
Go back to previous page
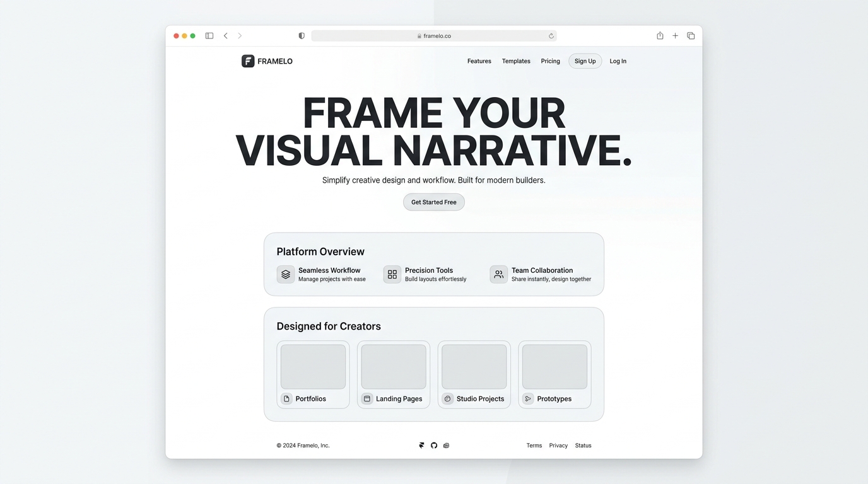[x=225, y=36]
